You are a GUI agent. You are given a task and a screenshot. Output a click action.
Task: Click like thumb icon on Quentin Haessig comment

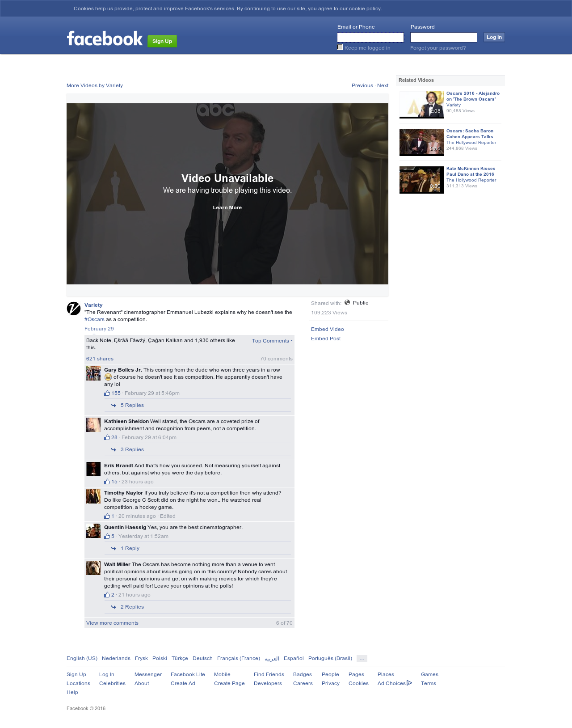click(x=107, y=536)
